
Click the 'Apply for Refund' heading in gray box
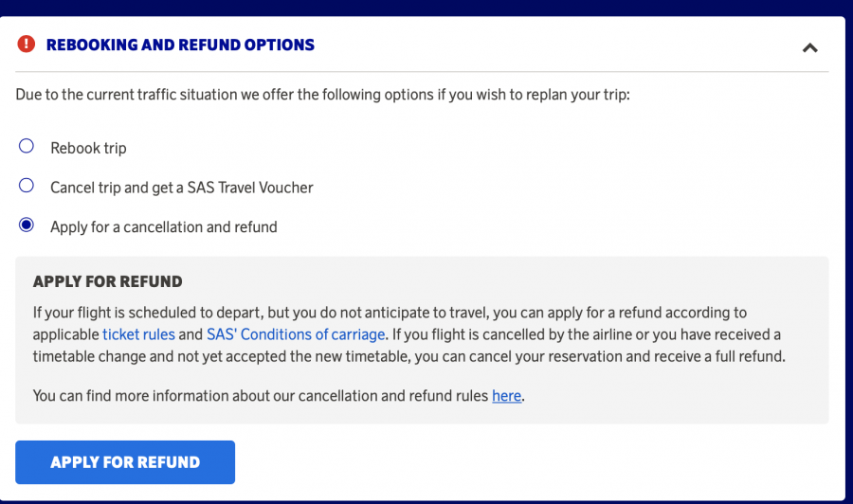click(107, 281)
